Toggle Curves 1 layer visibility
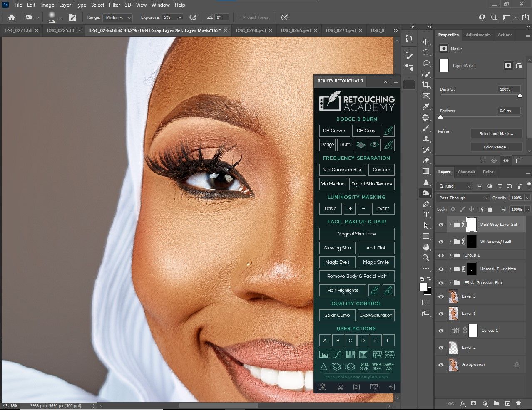This screenshot has height=410, width=532. click(441, 331)
